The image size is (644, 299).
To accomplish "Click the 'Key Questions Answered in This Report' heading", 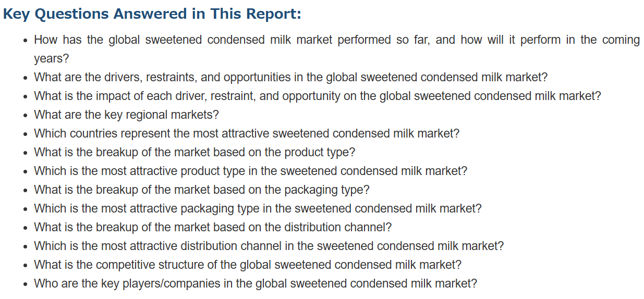I will coord(152,14).
